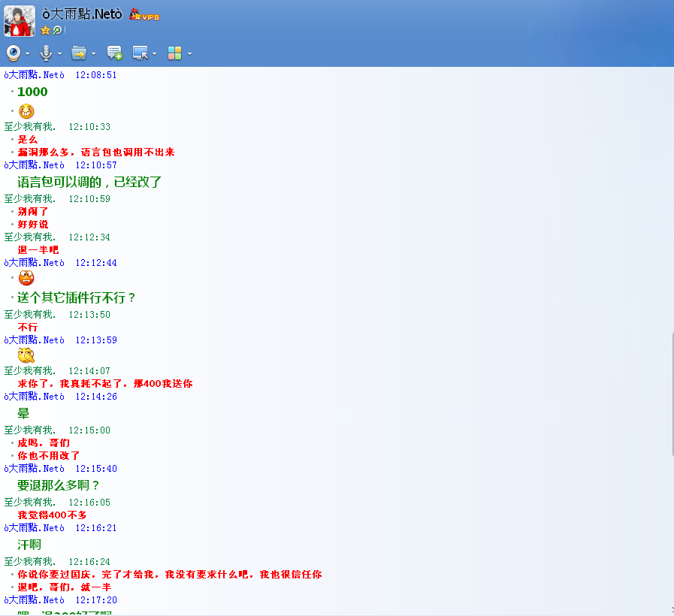Click the yellow star icon under the nickname
This screenshot has height=616, width=674.
[45, 31]
